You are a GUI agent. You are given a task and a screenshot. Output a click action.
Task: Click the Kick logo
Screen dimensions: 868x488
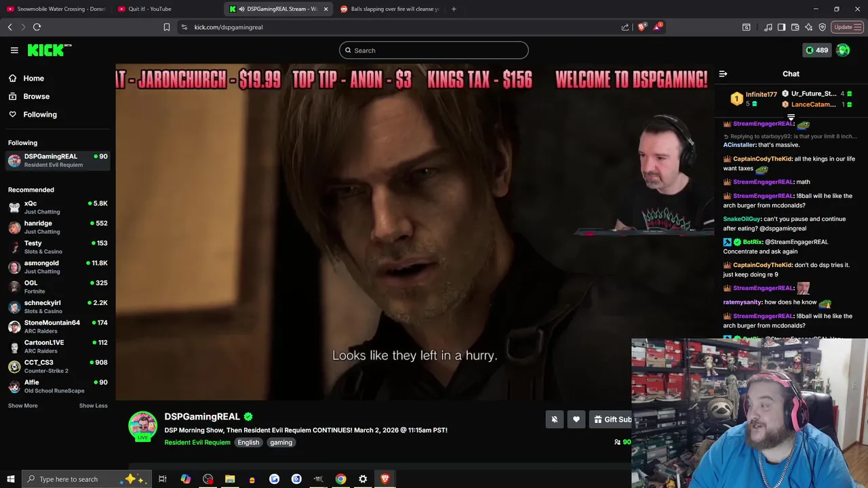(50, 50)
